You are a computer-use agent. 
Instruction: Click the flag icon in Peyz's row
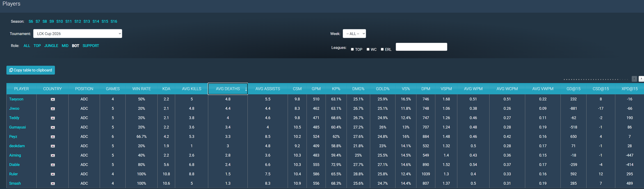point(52,137)
